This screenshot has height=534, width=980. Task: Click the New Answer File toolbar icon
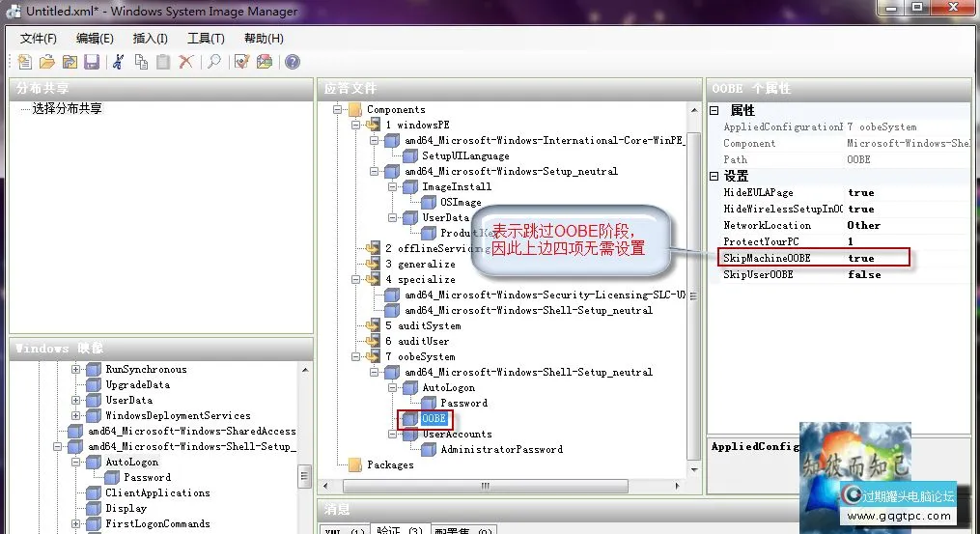[x=24, y=62]
